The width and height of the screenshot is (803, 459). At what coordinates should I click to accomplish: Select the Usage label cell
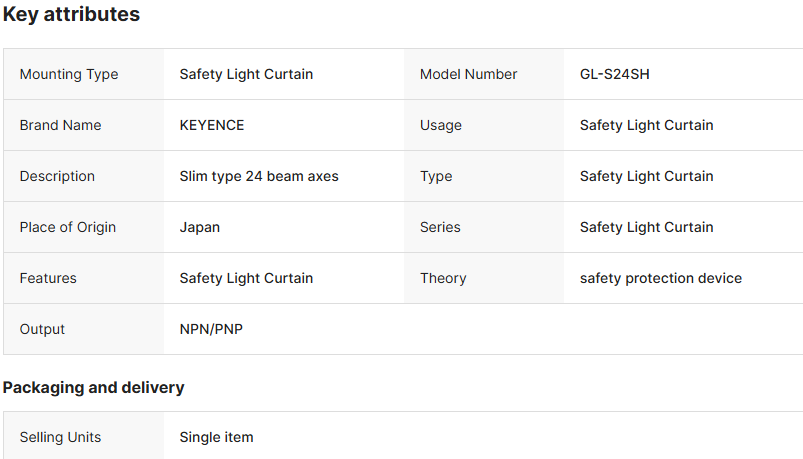click(x=441, y=125)
